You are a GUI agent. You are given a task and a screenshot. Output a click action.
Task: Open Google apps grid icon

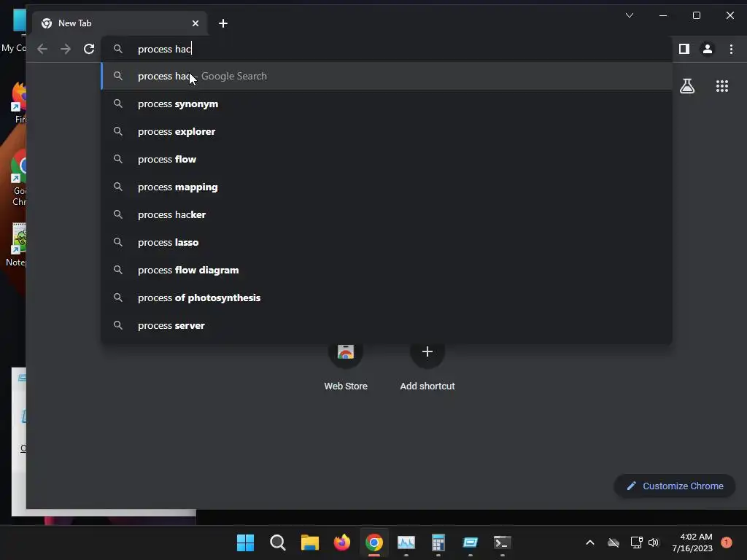(722, 86)
